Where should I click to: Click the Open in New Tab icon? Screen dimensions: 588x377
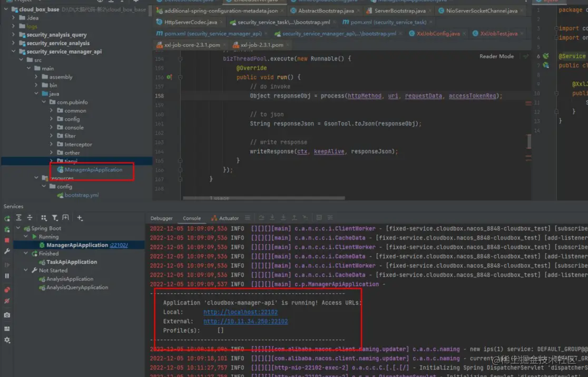click(66, 218)
